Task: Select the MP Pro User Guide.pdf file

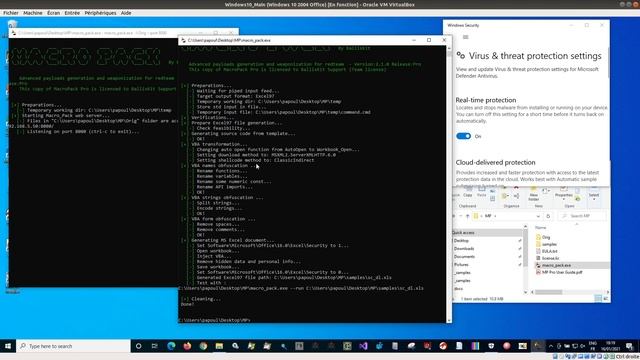Action: point(562,272)
